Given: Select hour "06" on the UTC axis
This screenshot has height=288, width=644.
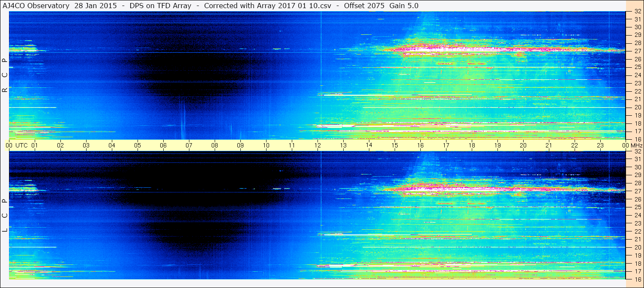Looking at the screenshot, I should tap(163, 145).
